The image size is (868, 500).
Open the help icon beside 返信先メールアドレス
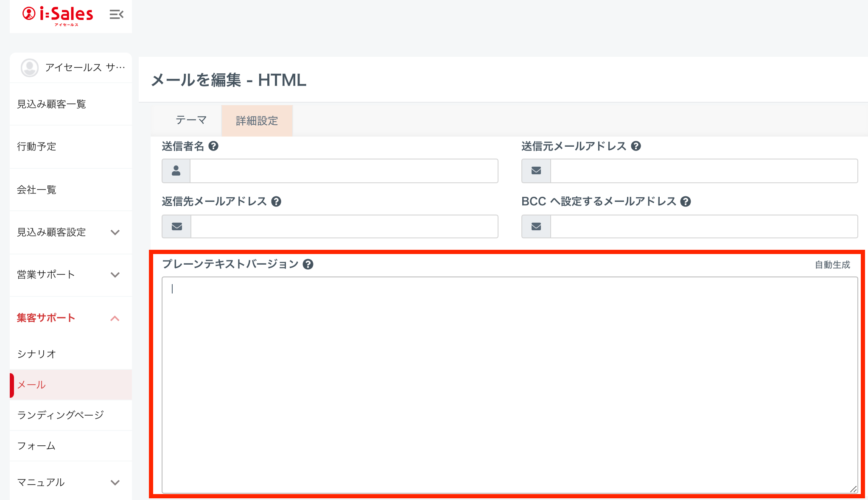pos(276,201)
